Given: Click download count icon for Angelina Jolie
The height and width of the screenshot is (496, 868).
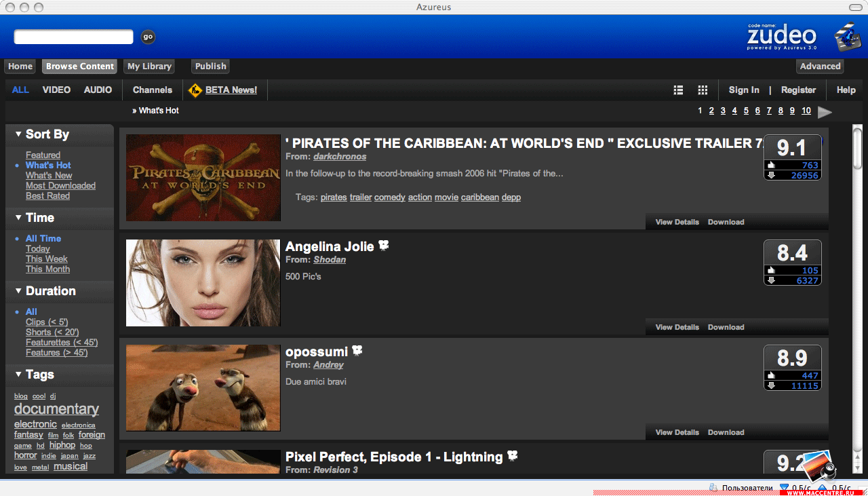Looking at the screenshot, I should click(771, 280).
